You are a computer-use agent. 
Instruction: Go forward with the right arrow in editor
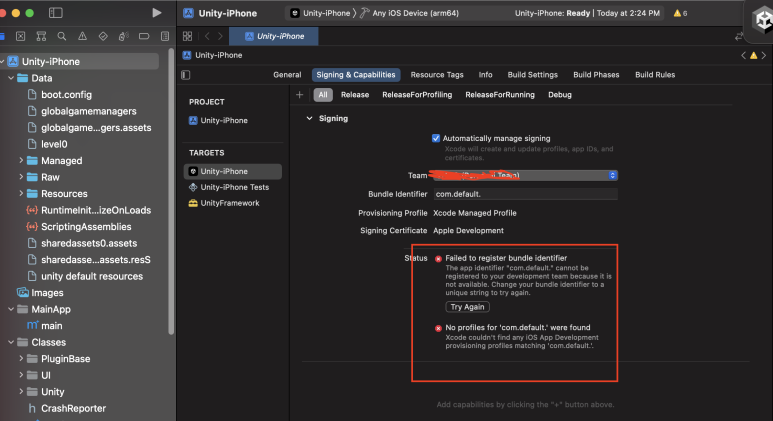pyautogui.click(x=220, y=36)
